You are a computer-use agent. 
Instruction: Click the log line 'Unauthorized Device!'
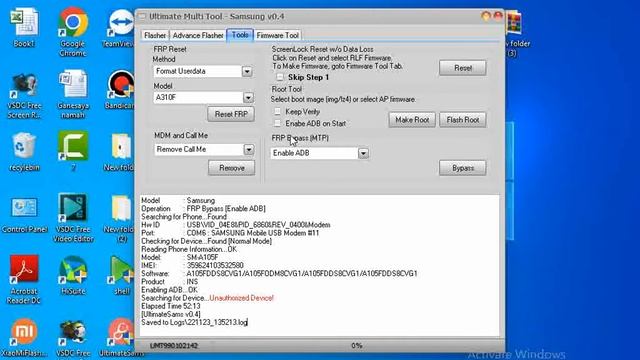pos(241,298)
